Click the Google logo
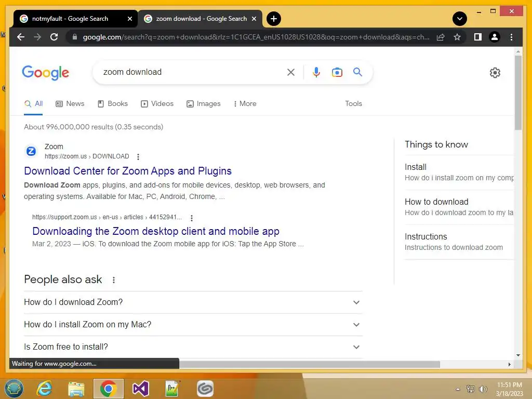This screenshot has width=532, height=399. [x=46, y=73]
